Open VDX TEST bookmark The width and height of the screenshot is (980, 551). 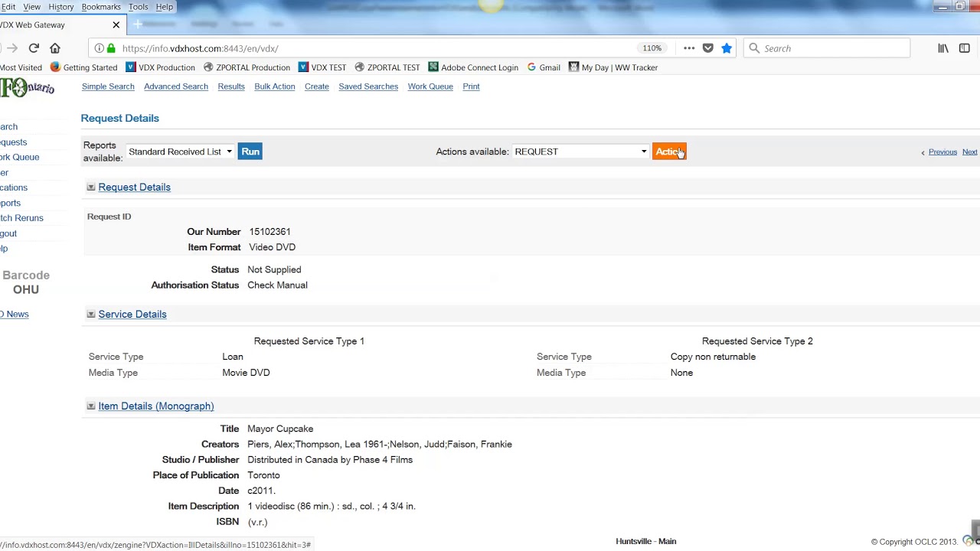[322, 67]
